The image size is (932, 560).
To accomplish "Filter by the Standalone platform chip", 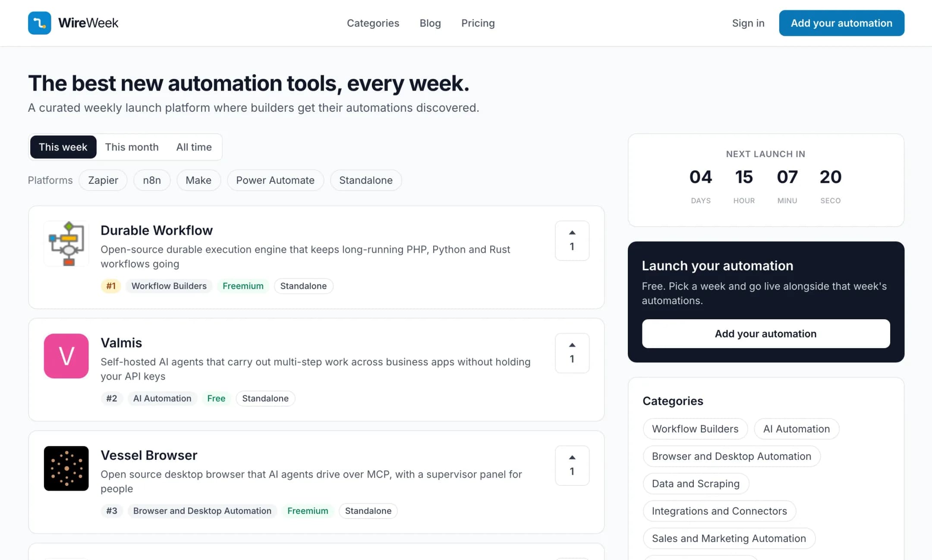I will (366, 180).
